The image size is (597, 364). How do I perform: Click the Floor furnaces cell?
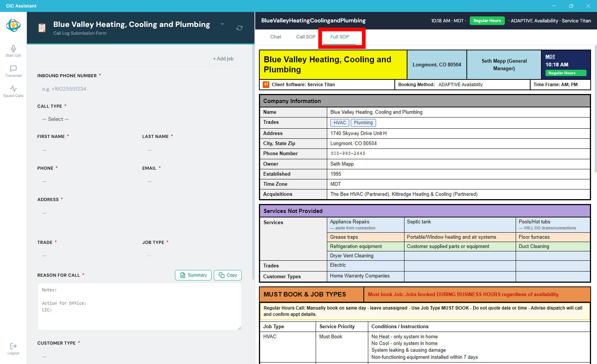tap(553, 237)
